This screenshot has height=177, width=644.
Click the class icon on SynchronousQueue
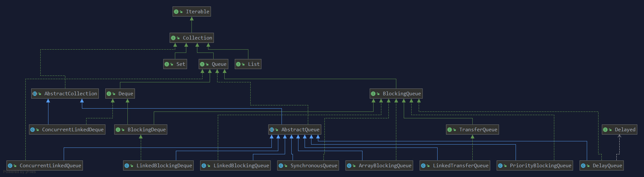[x=281, y=166]
